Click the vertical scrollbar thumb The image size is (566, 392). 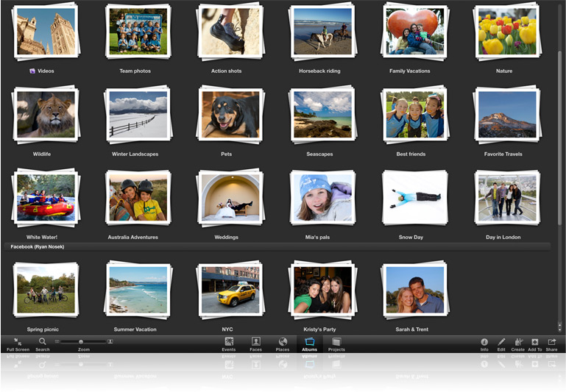[x=559, y=137]
